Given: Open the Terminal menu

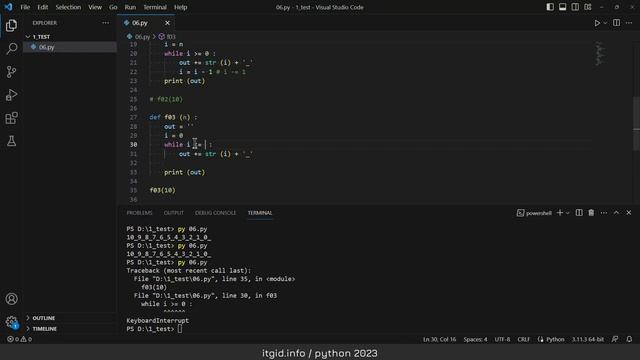Looking at the screenshot, I should pos(155,7).
